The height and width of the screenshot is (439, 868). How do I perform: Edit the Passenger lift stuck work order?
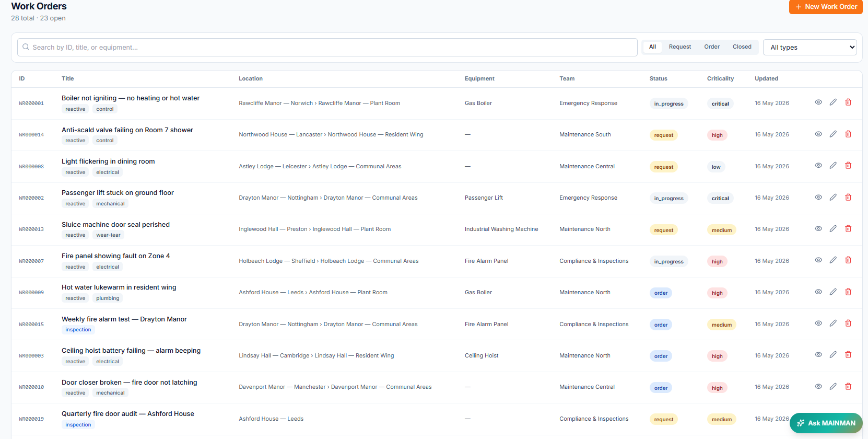tap(833, 198)
